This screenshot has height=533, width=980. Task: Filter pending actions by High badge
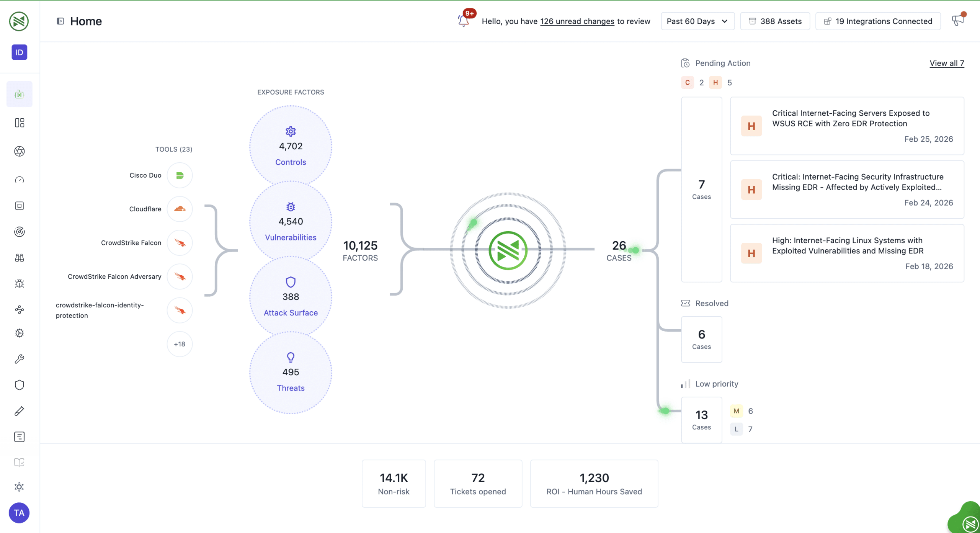click(x=715, y=83)
